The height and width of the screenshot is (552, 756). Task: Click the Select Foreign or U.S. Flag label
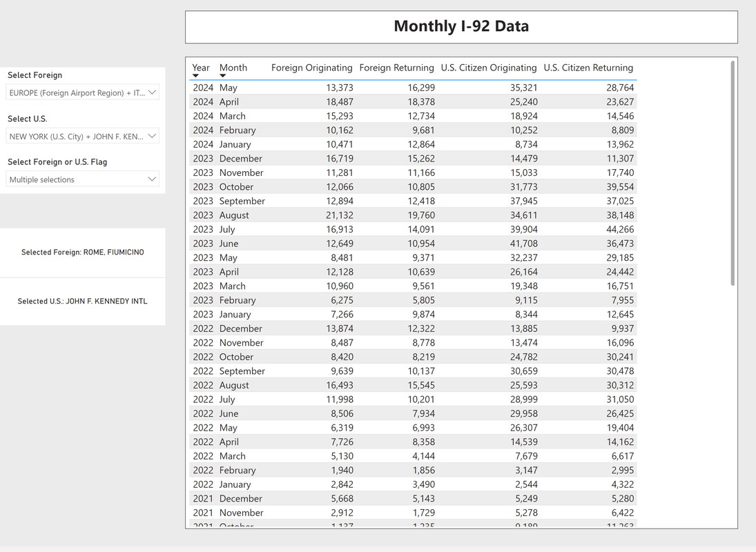(57, 162)
